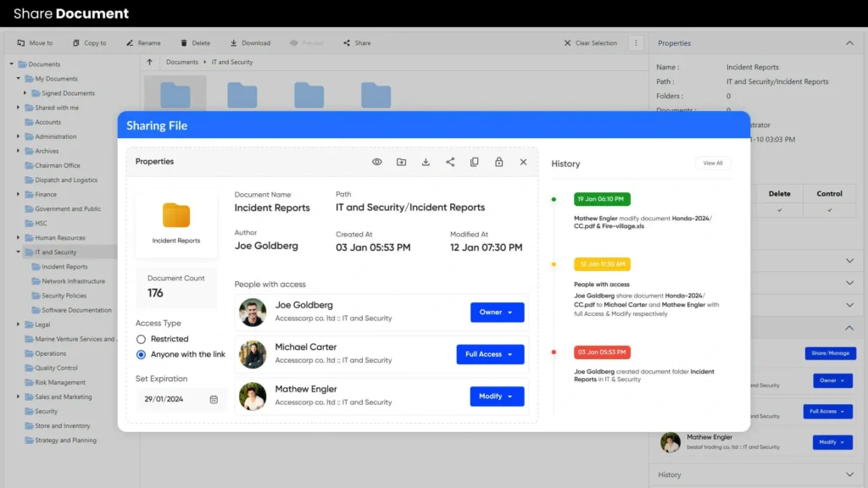The width and height of the screenshot is (868, 488).
Task: Select the Restricted access type
Action: (x=142, y=339)
